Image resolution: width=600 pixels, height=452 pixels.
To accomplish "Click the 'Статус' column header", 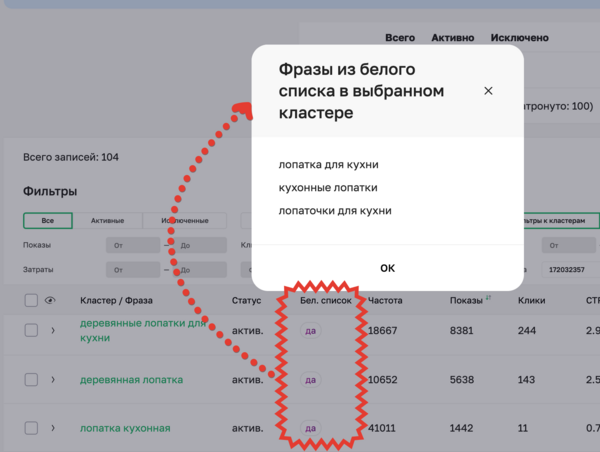I will [246, 300].
